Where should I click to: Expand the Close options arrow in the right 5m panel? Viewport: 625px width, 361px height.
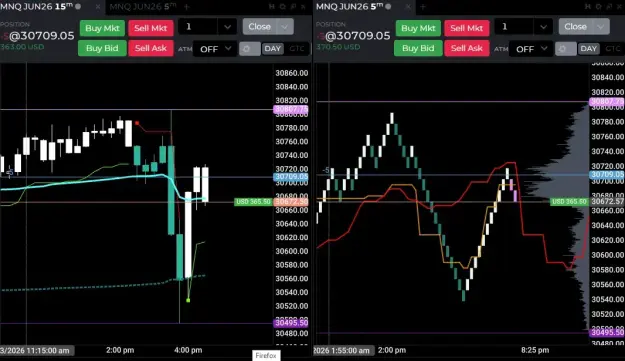[601, 27]
